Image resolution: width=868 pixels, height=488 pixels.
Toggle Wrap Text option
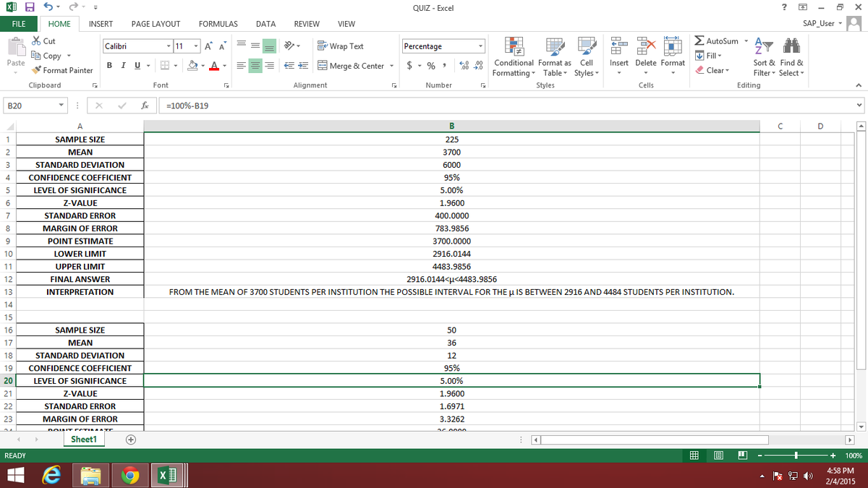341,46
